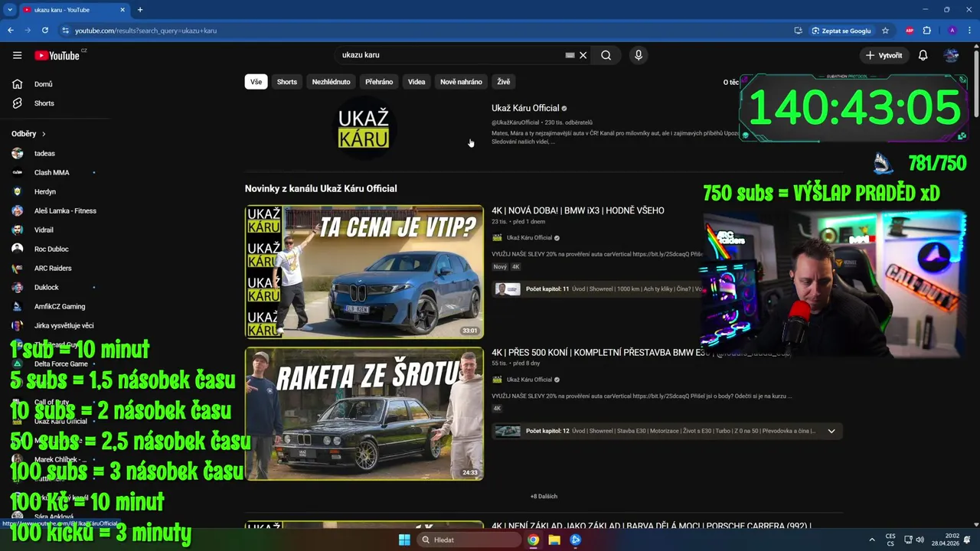Open the Windows Start button
Viewport: 980px width, 551px height.
click(404, 540)
